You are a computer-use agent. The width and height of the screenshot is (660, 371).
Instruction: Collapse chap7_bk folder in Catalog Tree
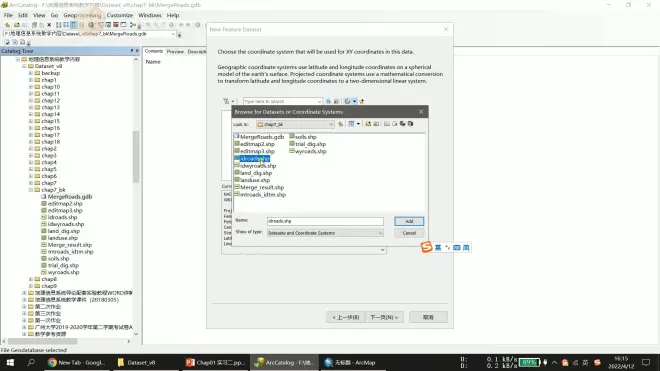pos(31,190)
